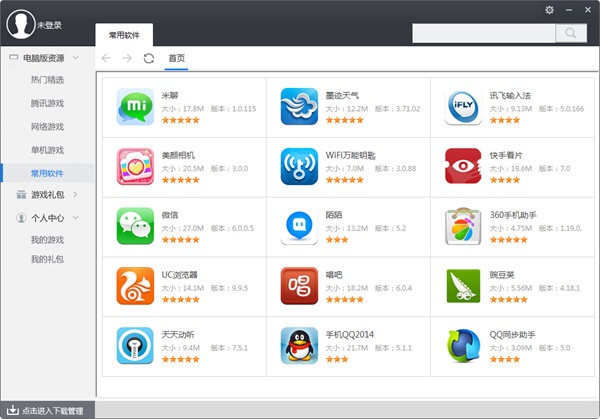Image resolution: width=600 pixels, height=419 pixels.
Task: Click the download tray icon at bottom
Action: click(x=13, y=410)
